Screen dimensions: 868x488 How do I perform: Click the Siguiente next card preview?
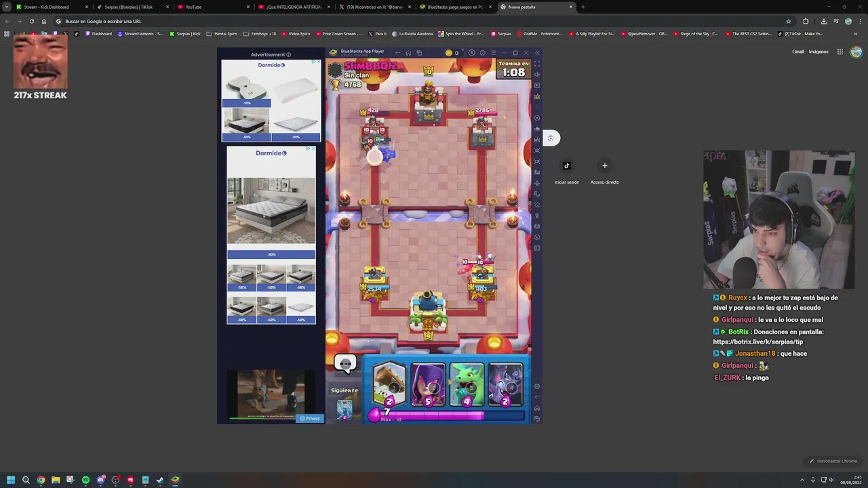click(344, 409)
